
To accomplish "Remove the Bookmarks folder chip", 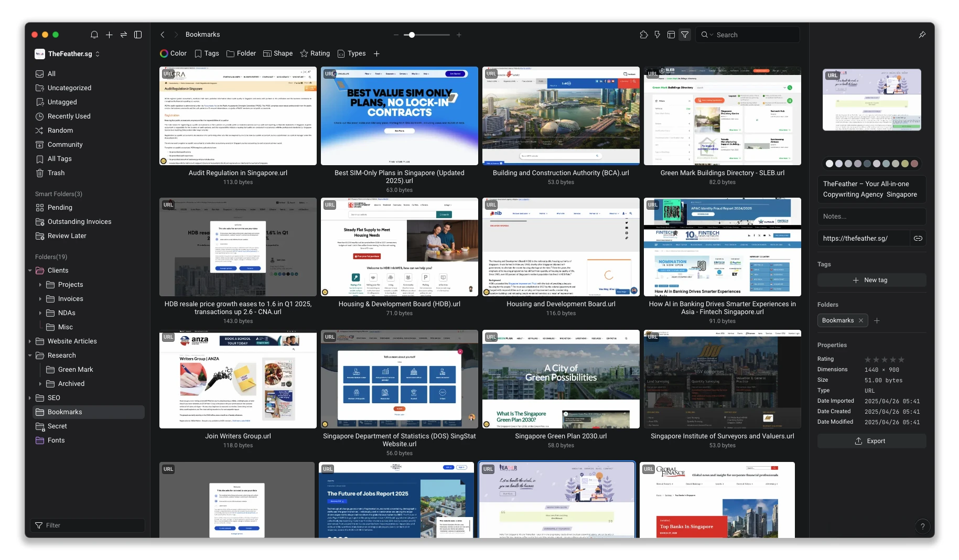I will click(861, 320).
